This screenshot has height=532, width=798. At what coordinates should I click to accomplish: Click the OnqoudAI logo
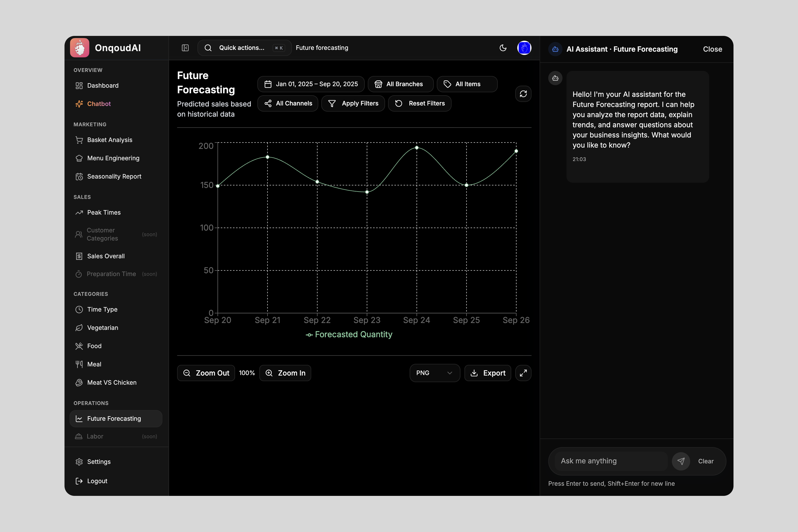[80, 48]
